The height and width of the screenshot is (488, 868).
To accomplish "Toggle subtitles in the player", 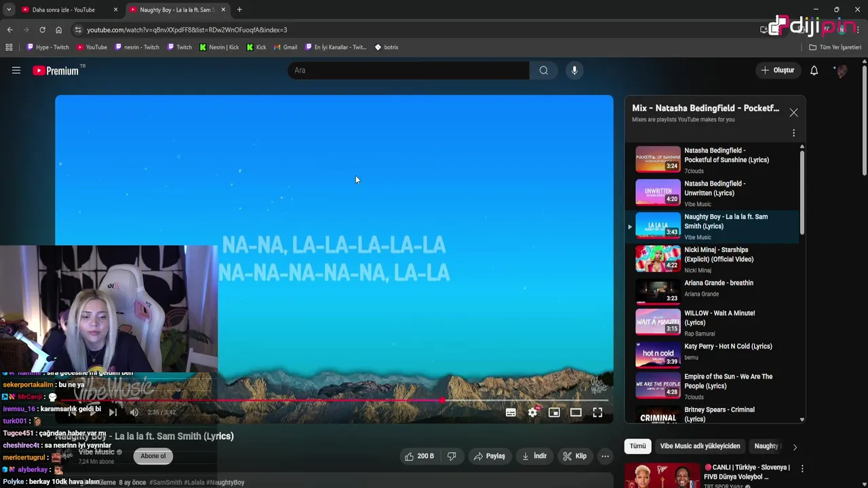I will point(511,412).
